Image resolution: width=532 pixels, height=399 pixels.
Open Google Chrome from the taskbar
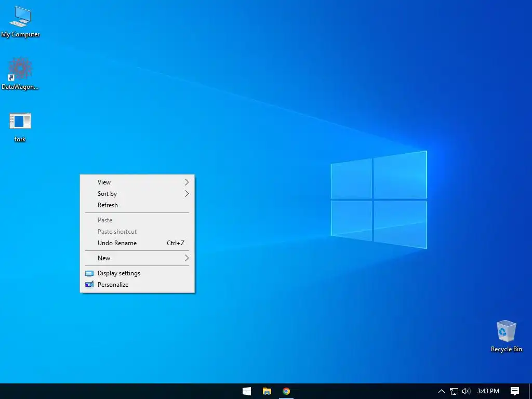286,391
